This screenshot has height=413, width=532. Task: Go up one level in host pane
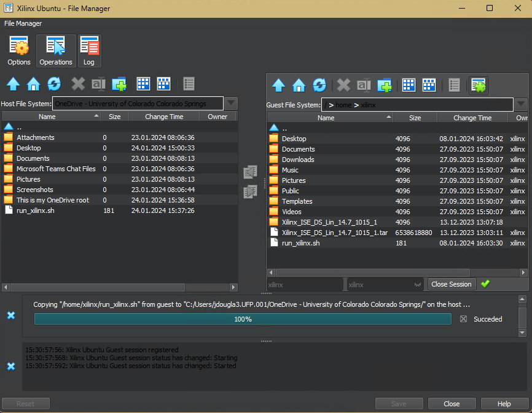point(14,84)
